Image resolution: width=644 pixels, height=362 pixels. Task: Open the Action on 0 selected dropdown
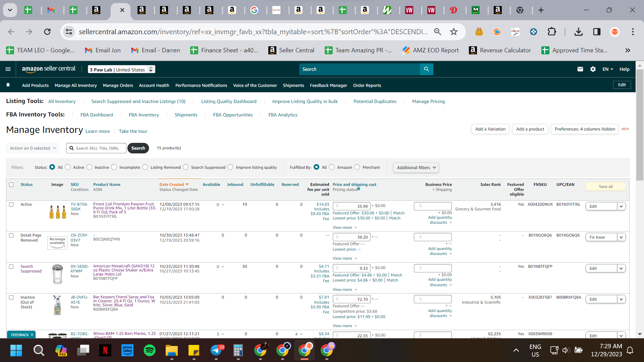[x=33, y=148]
